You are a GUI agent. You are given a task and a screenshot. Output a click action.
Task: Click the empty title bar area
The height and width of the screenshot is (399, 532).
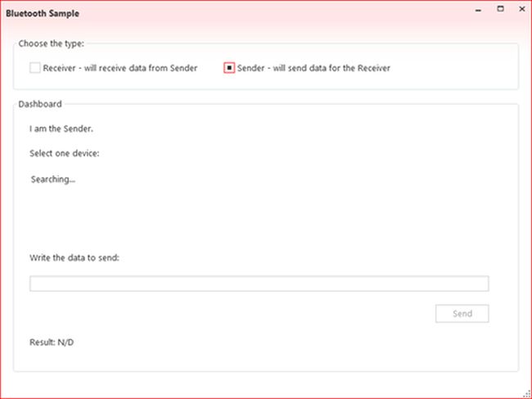click(270, 14)
